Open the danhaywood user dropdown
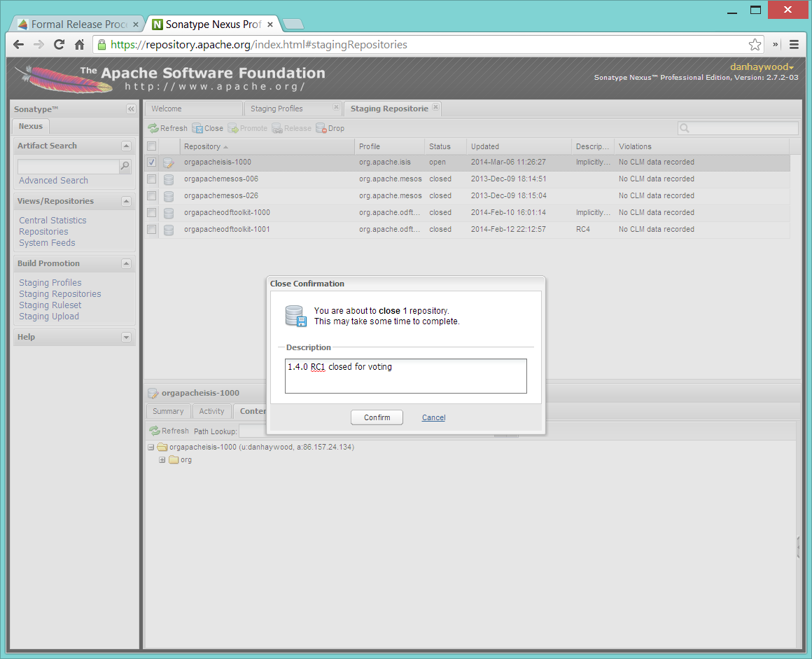Screen dimensions: 812x659 point(762,67)
